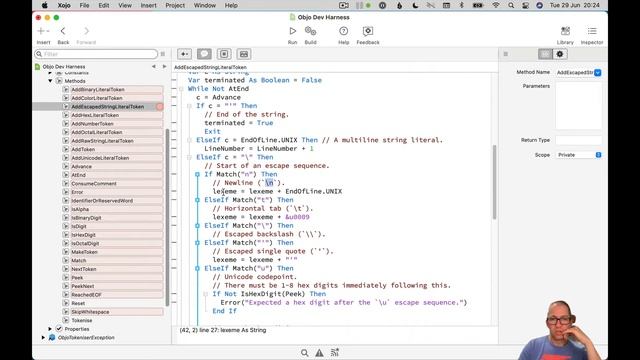The height and width of the screenshot is (360, 640).
Task: Collapse the While Not AtEnd block
Action: [x=181, y=89]
